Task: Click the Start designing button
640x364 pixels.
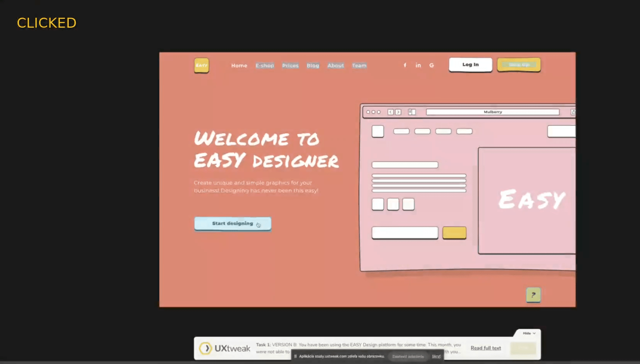Action: point(233,223)
